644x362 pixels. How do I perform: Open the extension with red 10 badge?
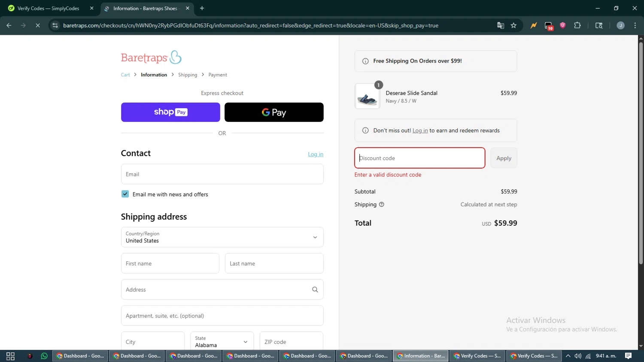coord(549,26)
